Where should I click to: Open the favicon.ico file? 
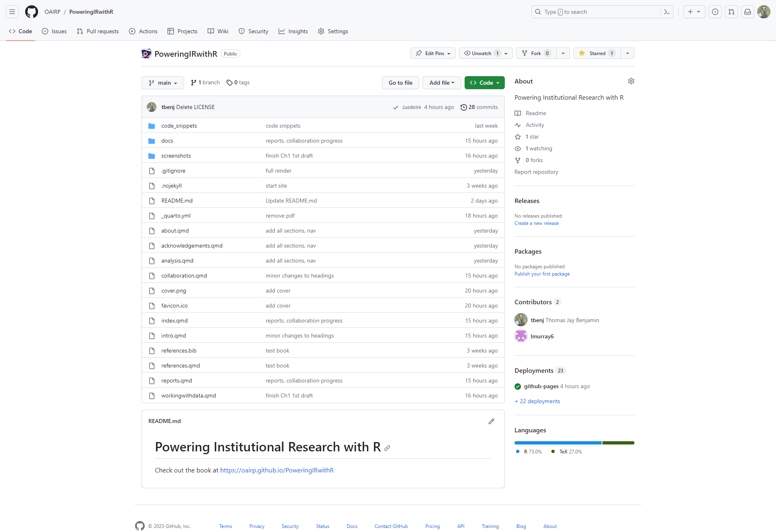click(x=174, y=306)
